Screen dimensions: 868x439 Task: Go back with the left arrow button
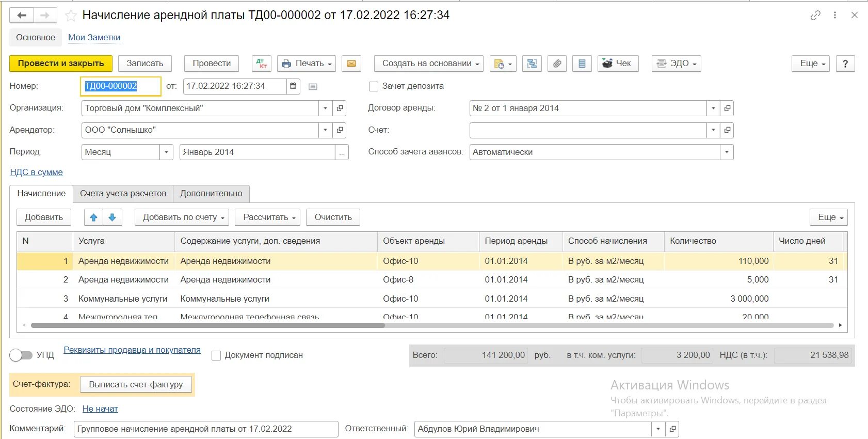[x=22, y=15]
